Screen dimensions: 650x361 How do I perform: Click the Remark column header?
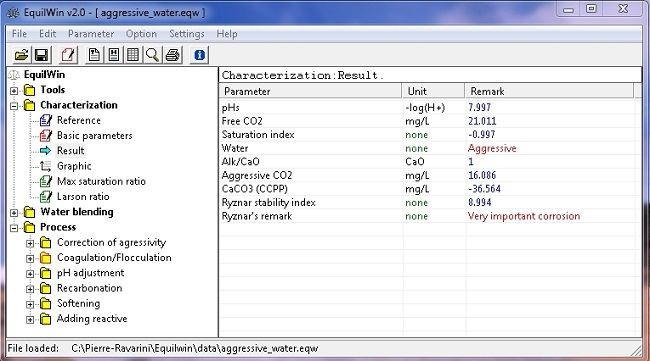click(x=549, y=91)
